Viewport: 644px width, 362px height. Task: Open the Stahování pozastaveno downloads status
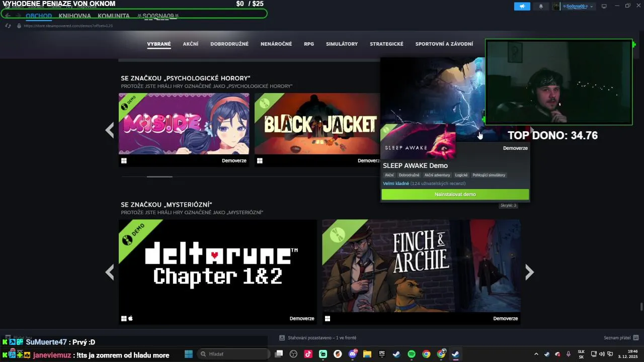pos(318,338)
